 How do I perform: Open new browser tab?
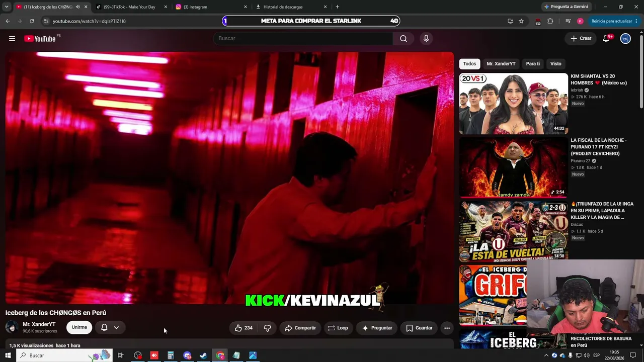[337, 7]
